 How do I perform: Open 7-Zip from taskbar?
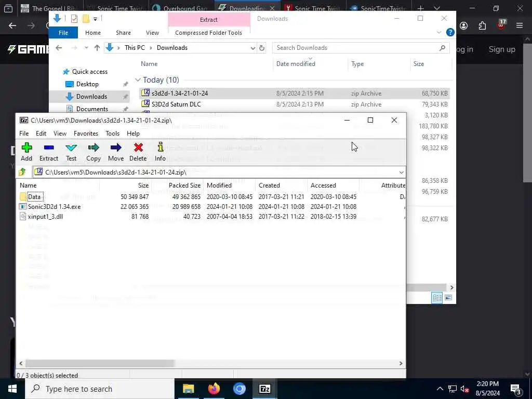click(264, 389)
